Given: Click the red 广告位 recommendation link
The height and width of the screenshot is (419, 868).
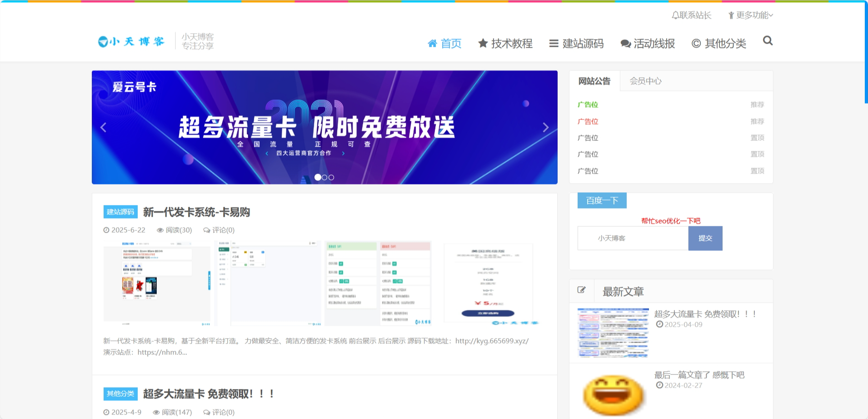Looking at the screenshot, I should pyautogui.click(x=588, y=121).
